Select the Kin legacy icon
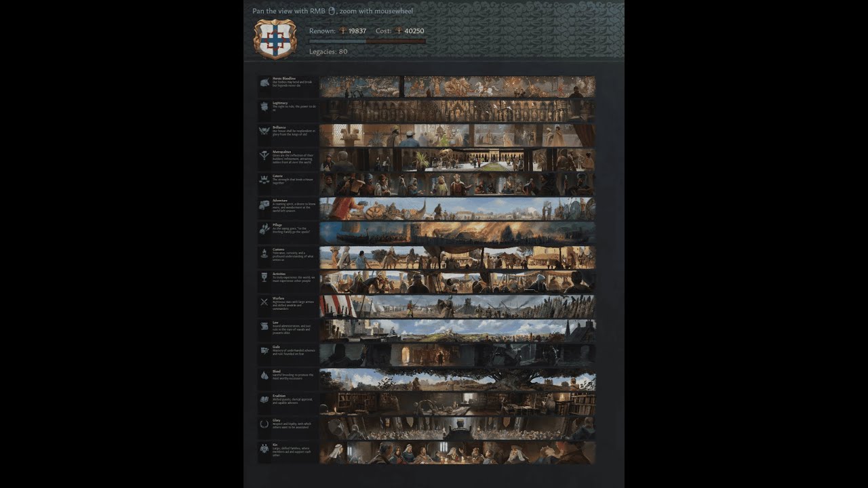The width and height of the screenshot is (868, 488). 264,448
